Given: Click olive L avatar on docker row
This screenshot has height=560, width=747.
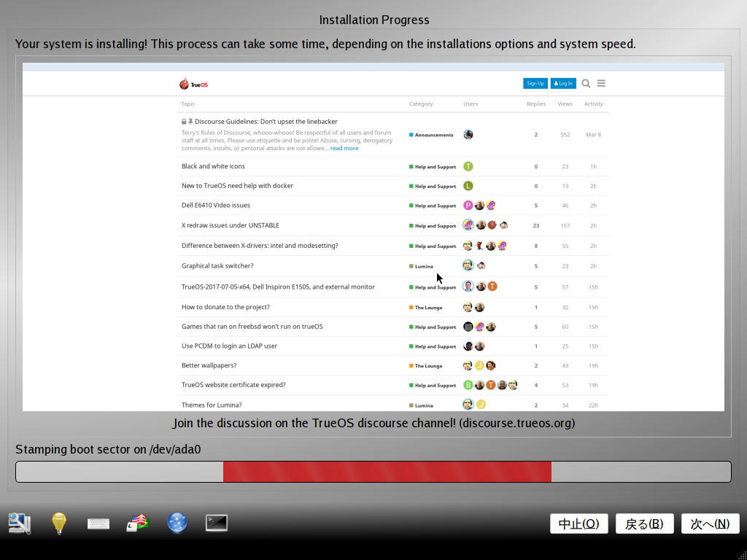Looking at the screenshot, I should [x=468, y=186].
